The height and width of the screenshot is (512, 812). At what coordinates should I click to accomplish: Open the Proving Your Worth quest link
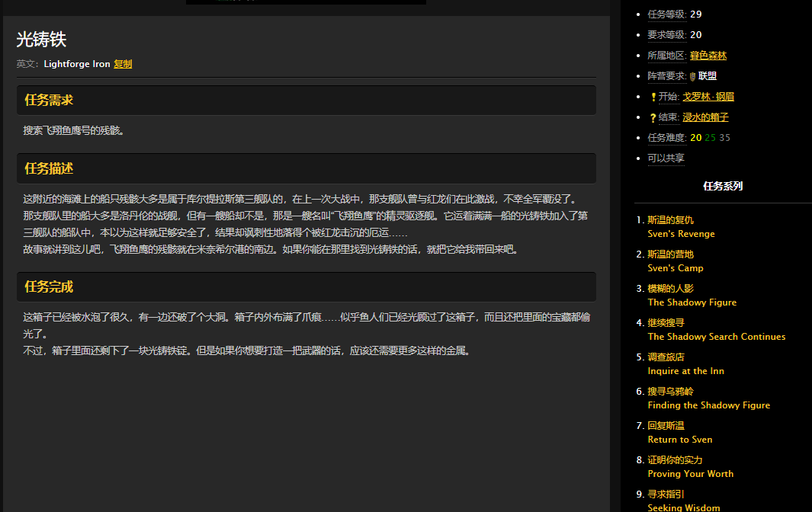pos(690,474)
